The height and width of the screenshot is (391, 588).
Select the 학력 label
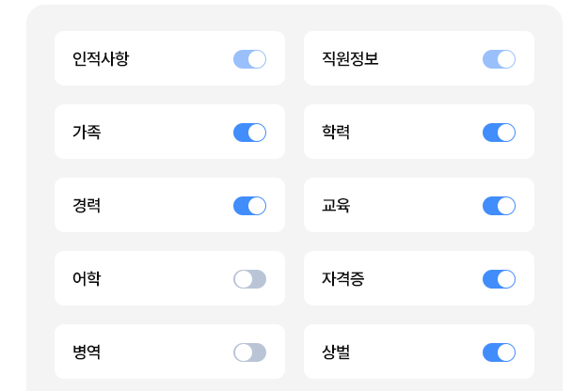click(x=336, y=133)
